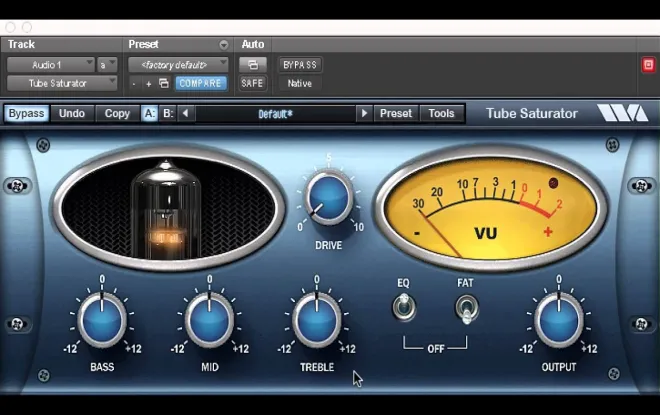This screenshot has width=660, height=415.
Task: Click the OUTPUT knob
Action: coord(559,320)
